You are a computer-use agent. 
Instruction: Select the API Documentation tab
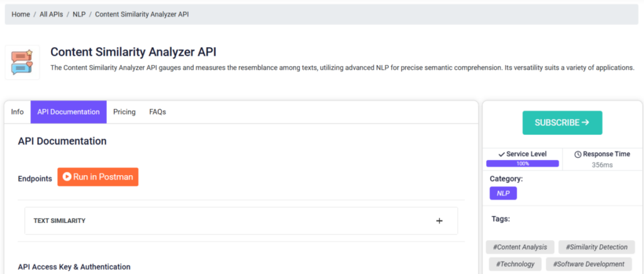point(69,112)
